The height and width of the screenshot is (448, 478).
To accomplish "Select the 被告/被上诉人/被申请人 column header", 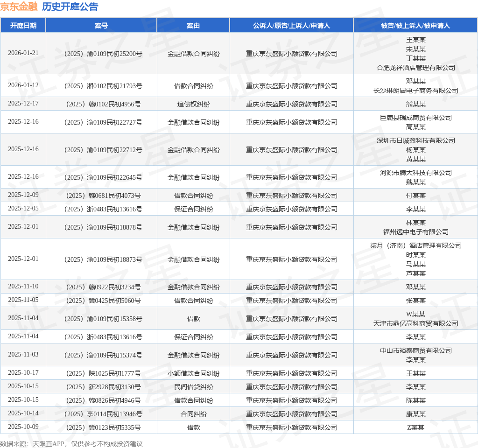I will pos(415,26).
